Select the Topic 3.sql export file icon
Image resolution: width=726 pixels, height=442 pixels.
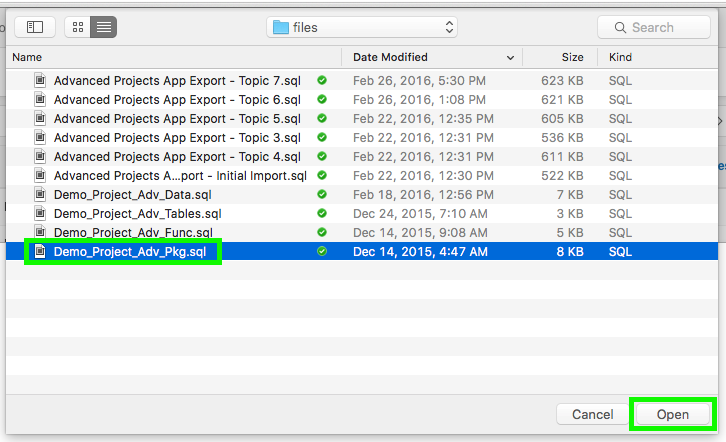(x=40, y=137)
